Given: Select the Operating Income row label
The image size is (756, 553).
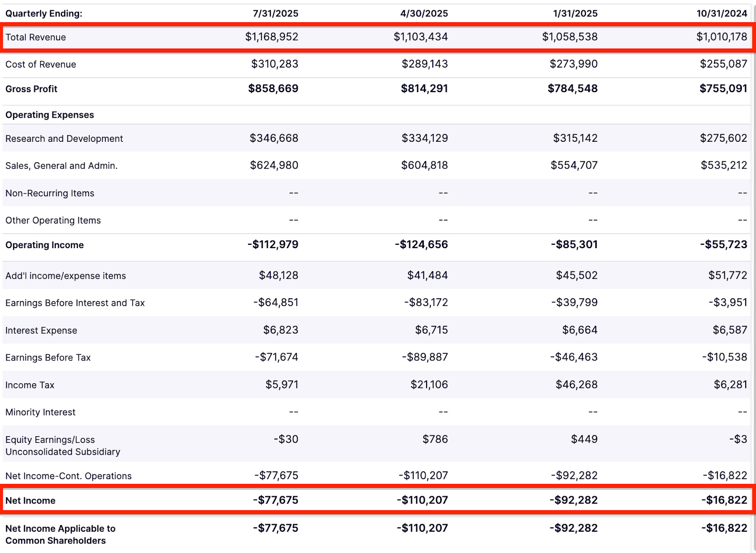Looking at the screenshot, I should click(44, 245).
